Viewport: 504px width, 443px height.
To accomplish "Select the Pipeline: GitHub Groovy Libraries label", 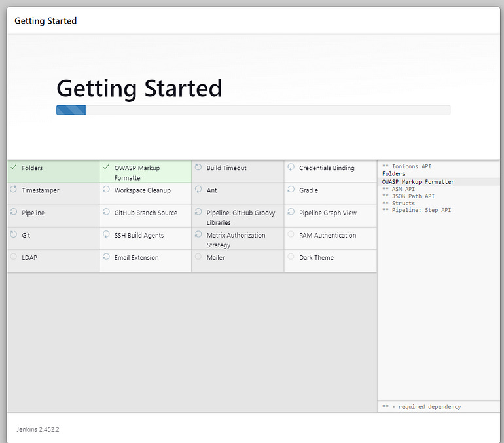I will (x=241, y=218).
